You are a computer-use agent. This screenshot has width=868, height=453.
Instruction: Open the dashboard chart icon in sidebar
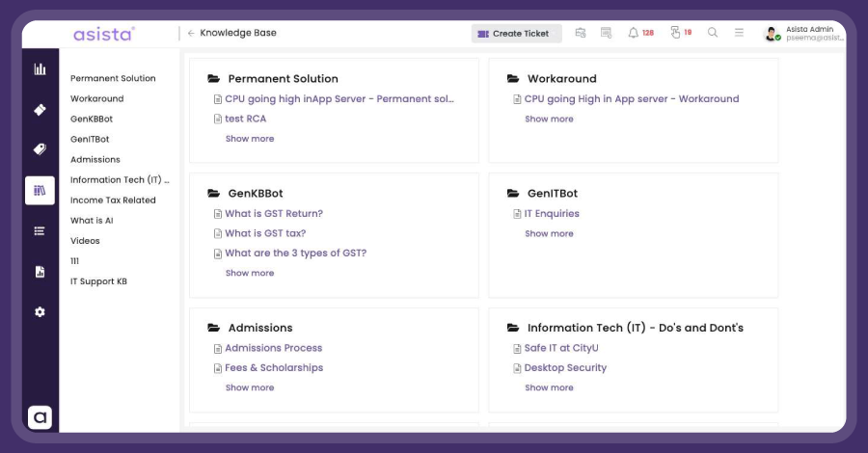point(40,69)
